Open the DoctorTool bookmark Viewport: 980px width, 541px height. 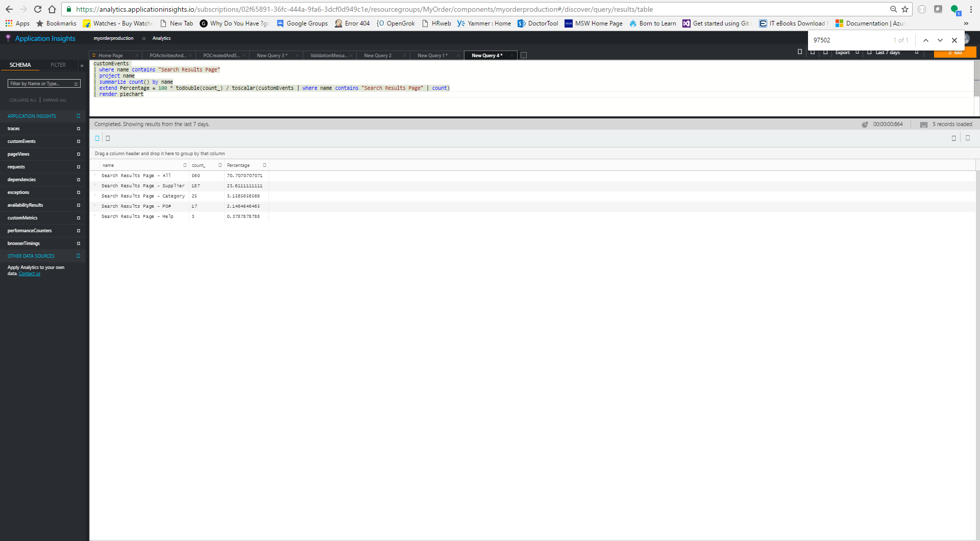pos(537,23)
